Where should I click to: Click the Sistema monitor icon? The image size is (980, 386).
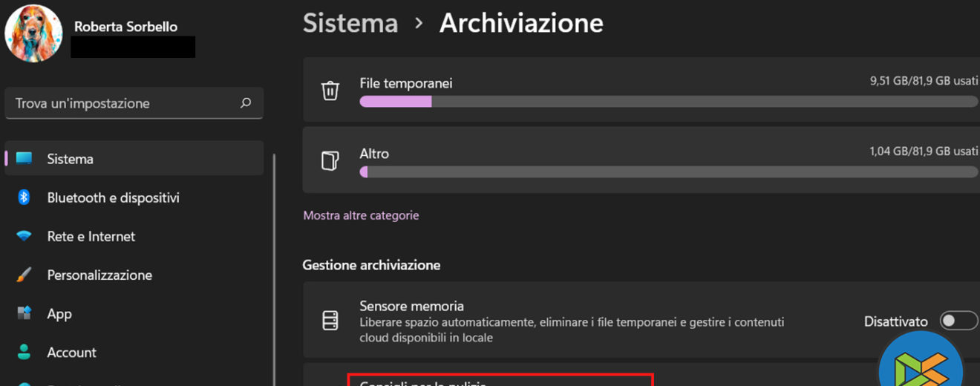coord(24,158)
